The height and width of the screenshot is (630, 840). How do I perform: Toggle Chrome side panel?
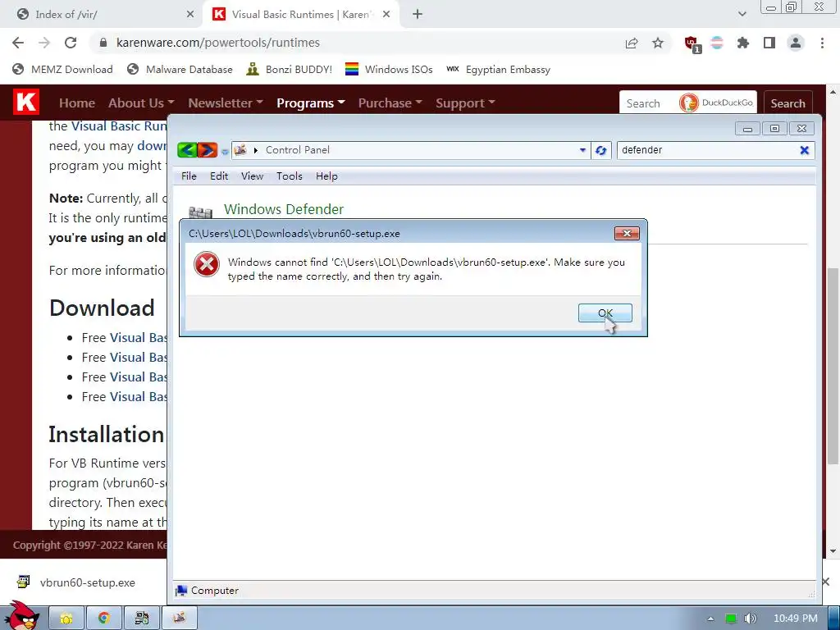(x=769, y=43)
